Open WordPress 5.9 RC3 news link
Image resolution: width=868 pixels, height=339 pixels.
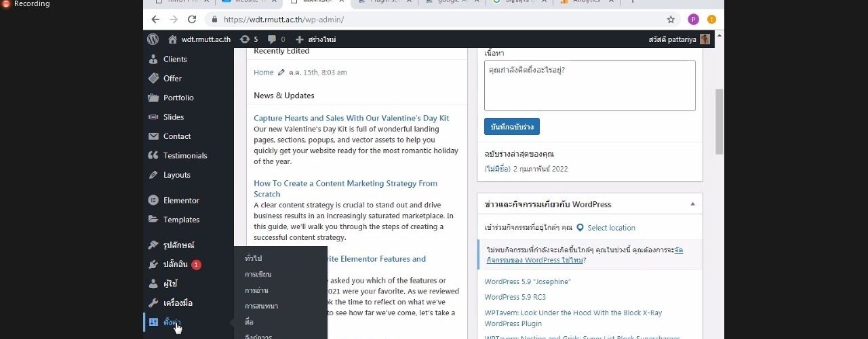coord(515,297)
